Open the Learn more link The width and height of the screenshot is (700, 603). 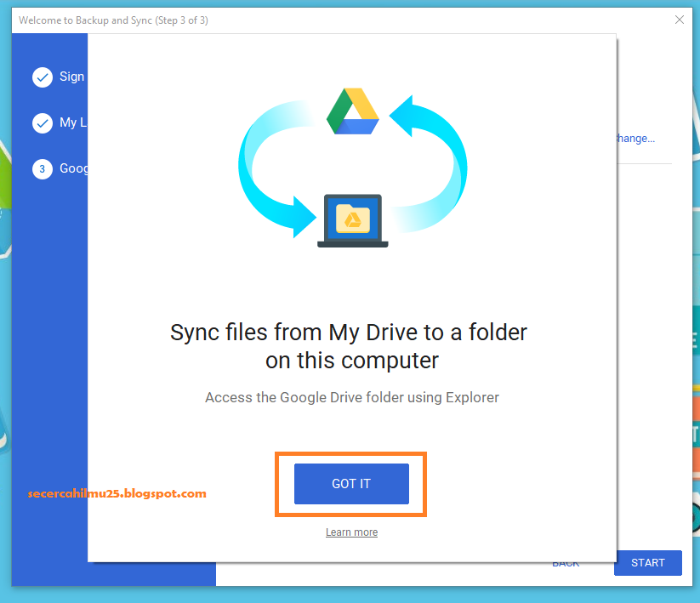click(x=351, y=532)
